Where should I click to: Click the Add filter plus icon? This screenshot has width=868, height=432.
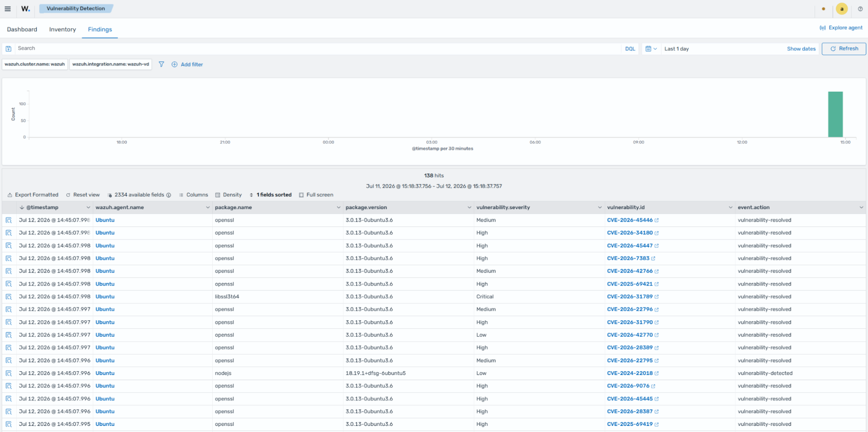175,64
